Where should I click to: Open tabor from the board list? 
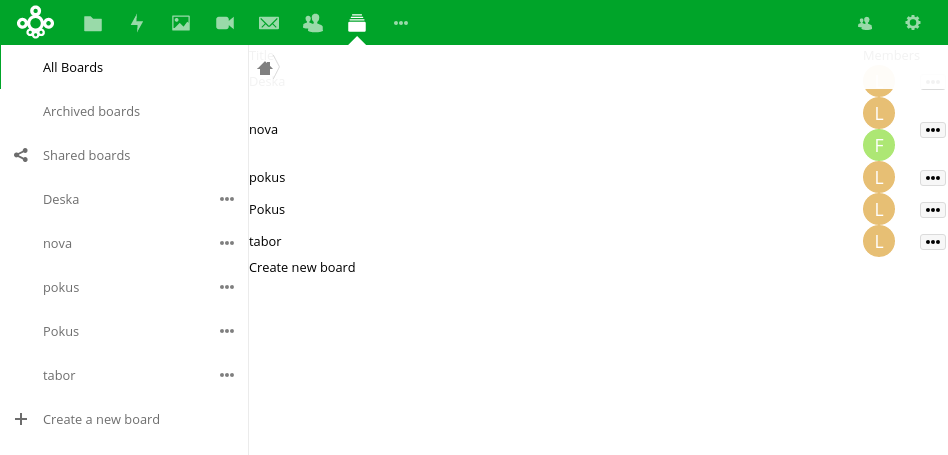[265, 242]
